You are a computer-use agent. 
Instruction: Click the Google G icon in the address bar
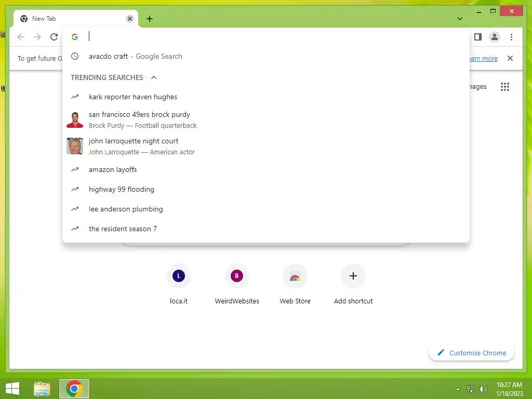[75, 37]
